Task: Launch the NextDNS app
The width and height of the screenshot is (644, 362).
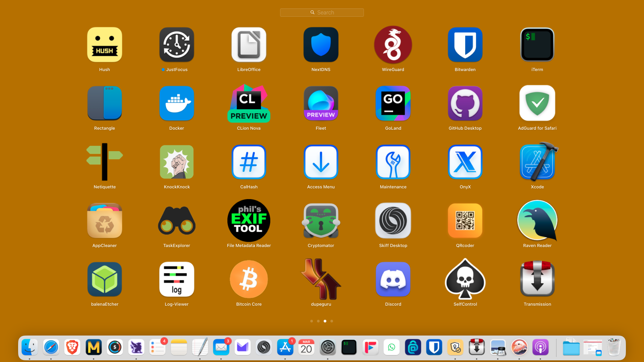Action: coord(321,45)
